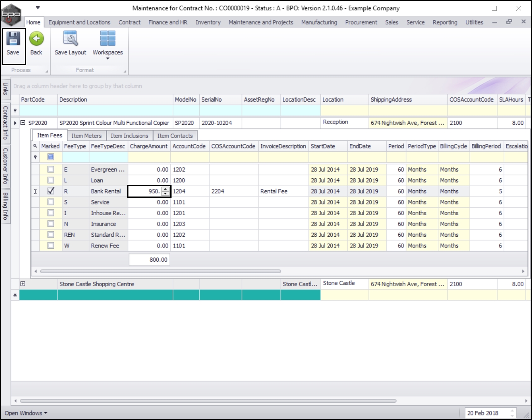Click the new row asterisk indicator

pyautogui.click(x=15, y=295)
